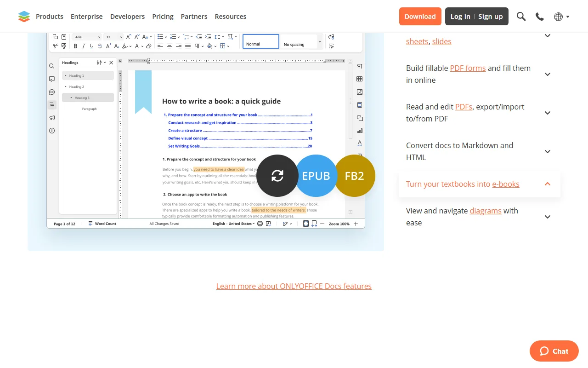Follow the e-books link
Screen dimensions: 588x368
(x=506, y=184)
